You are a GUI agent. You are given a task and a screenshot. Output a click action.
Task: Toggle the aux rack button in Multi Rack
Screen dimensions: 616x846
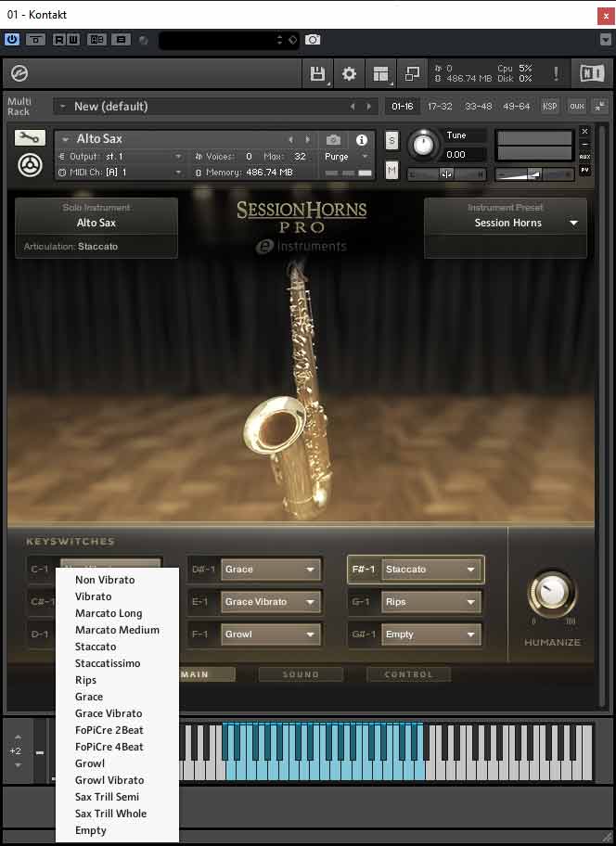point(577,107)
